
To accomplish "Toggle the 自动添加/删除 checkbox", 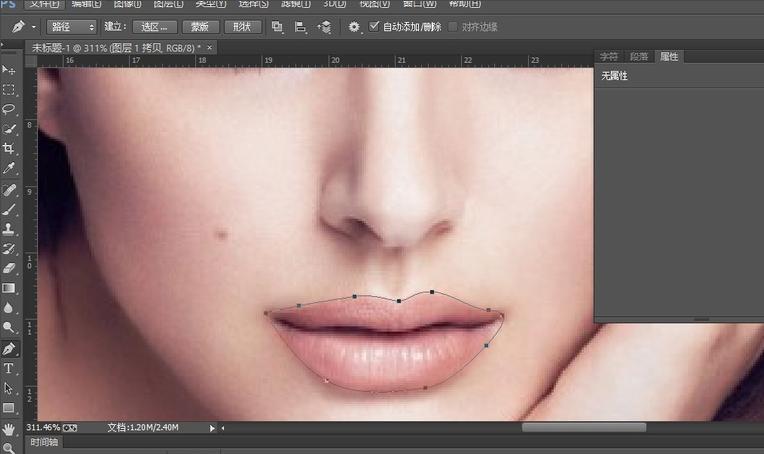I will 374,27.
